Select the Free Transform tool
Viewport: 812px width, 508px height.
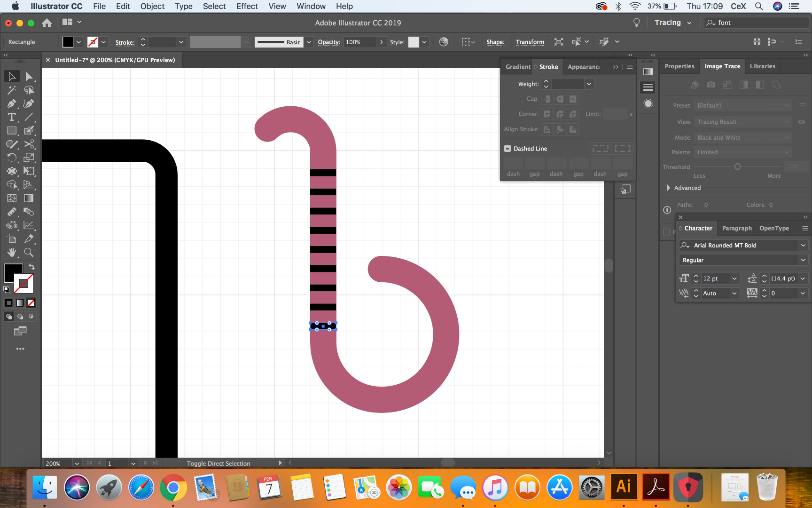[x=29, y=171]
